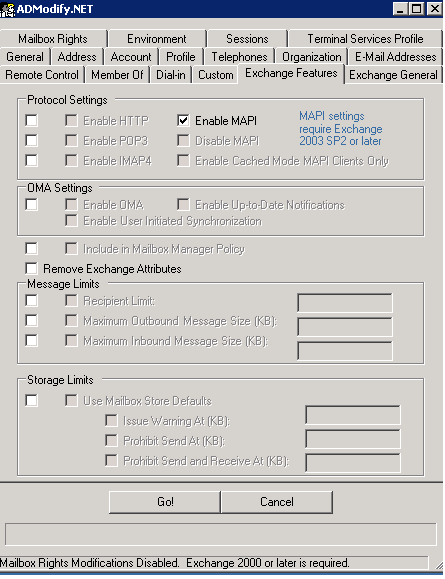
Task: Tick the leading checkbox beside Recipient Limit
Action: click(31, 300)
